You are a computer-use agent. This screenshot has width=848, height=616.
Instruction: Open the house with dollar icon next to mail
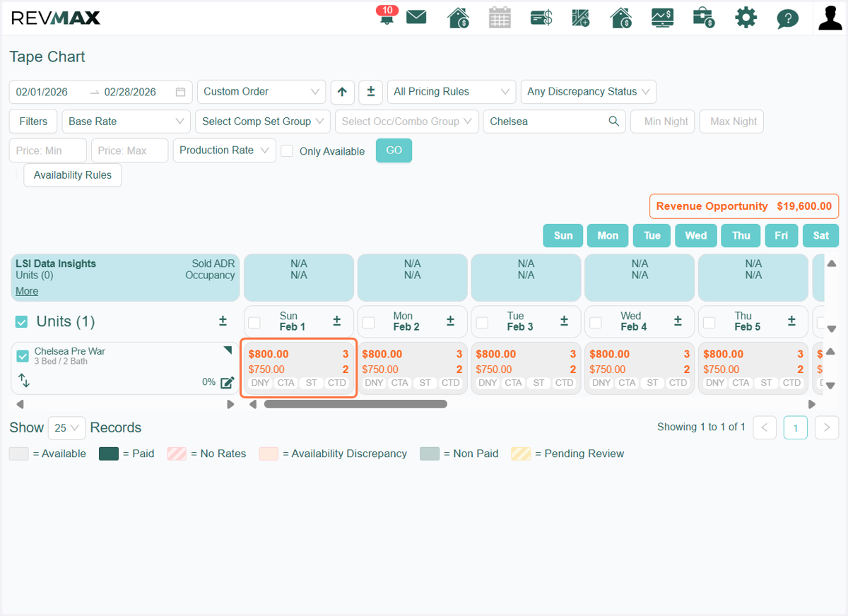pyautogui.click(x=459, y=18)
